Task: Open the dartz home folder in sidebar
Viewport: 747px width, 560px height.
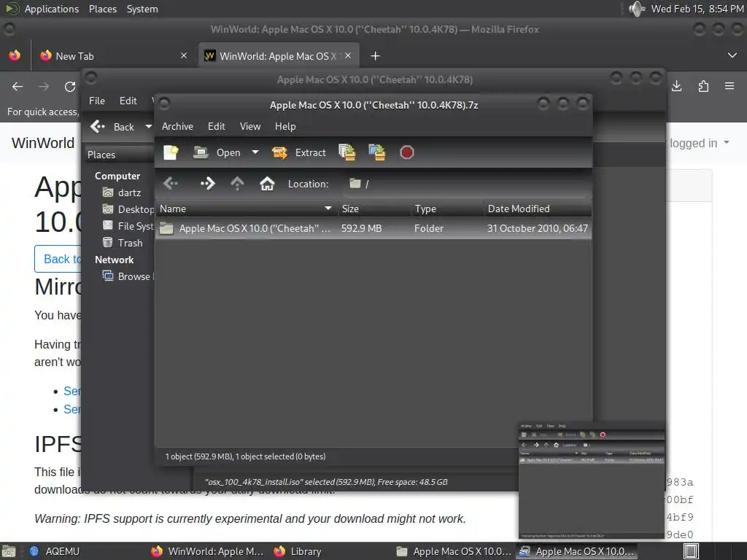Action: click(122, 192)
